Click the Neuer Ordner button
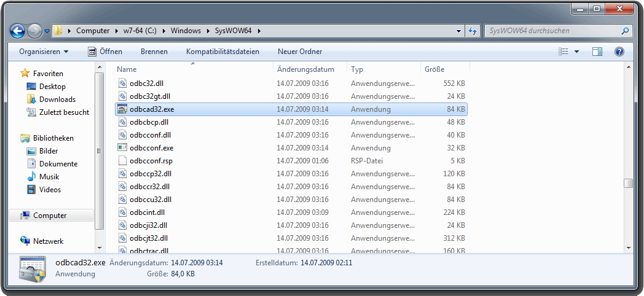Image resolution: width=644 pixels, height=296 pixels. click(x=300, y=52)
